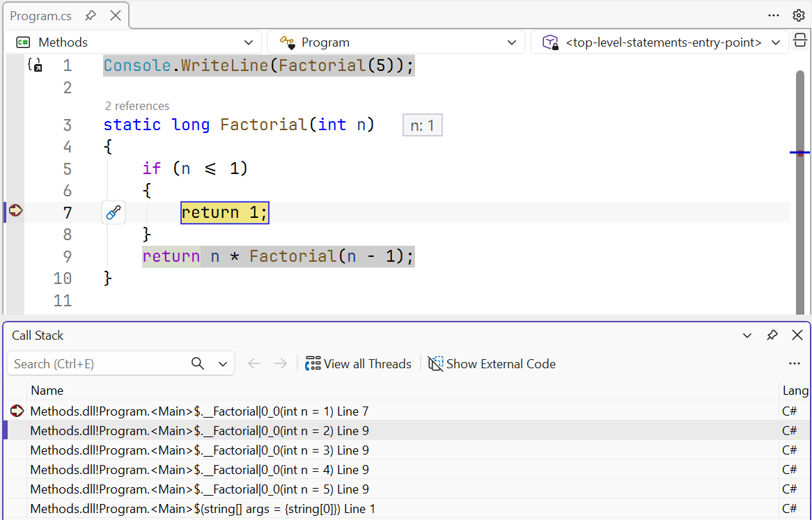This screenshot has height=520, width=812.
Task: Click the Lang column header
Action: point(795,391)
